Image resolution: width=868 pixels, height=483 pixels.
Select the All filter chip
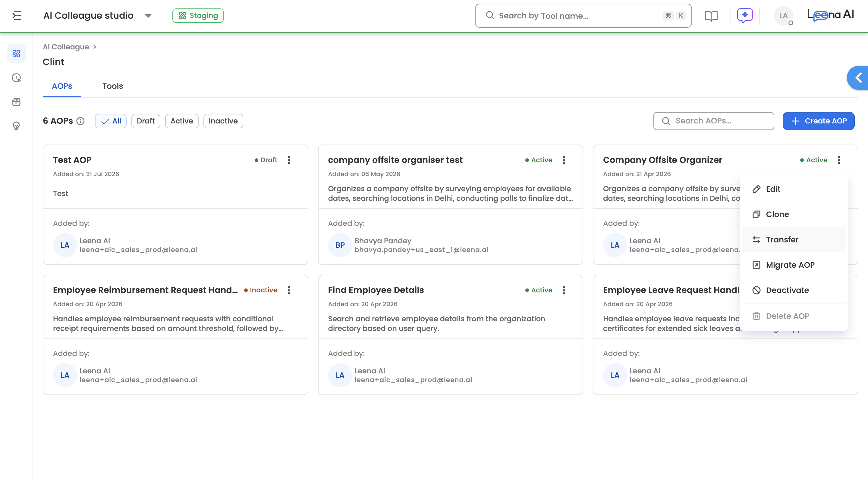coord(111,121)
